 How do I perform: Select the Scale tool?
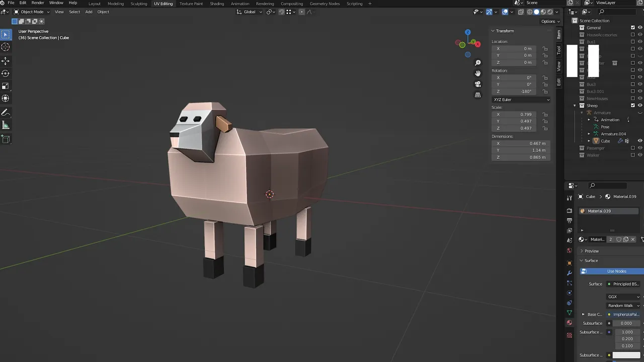6,86
